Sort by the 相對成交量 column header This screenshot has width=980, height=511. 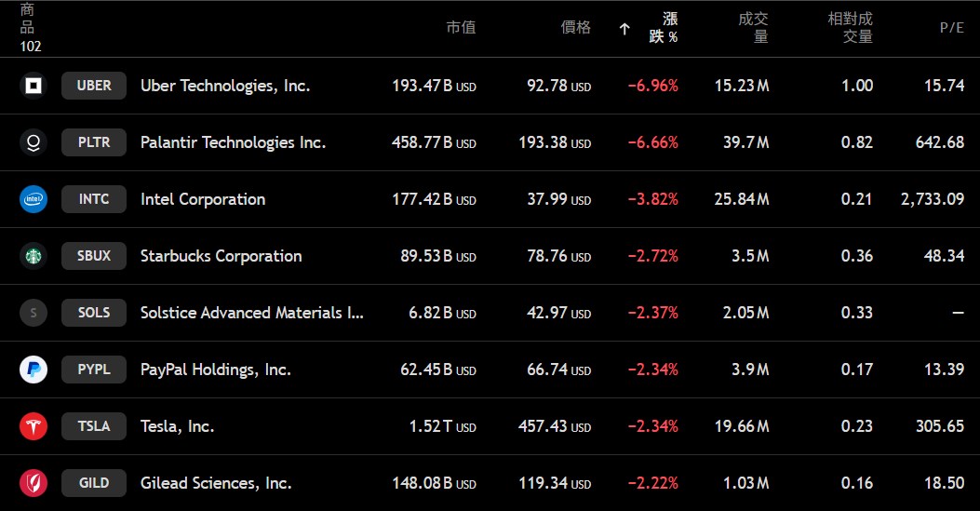(851, 28)
